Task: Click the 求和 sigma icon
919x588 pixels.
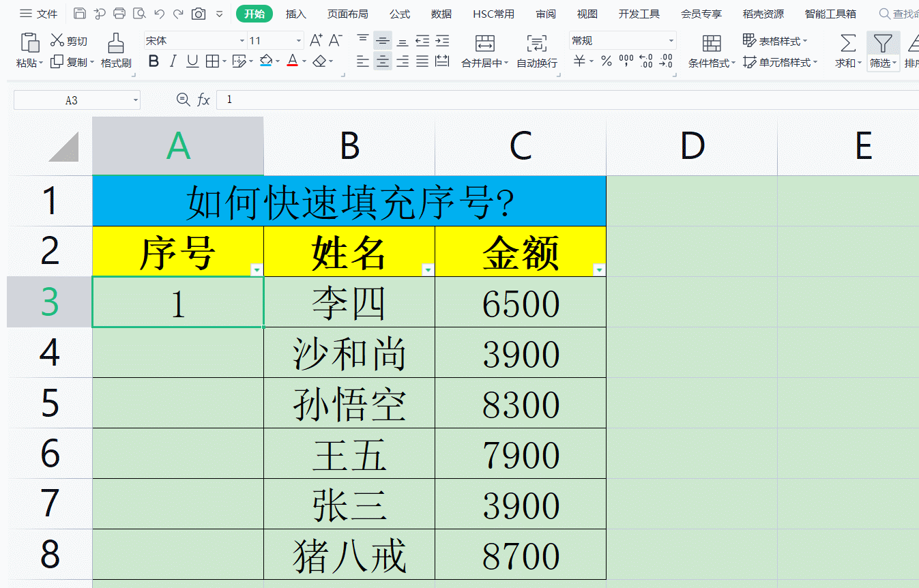Action: point(847,44)
